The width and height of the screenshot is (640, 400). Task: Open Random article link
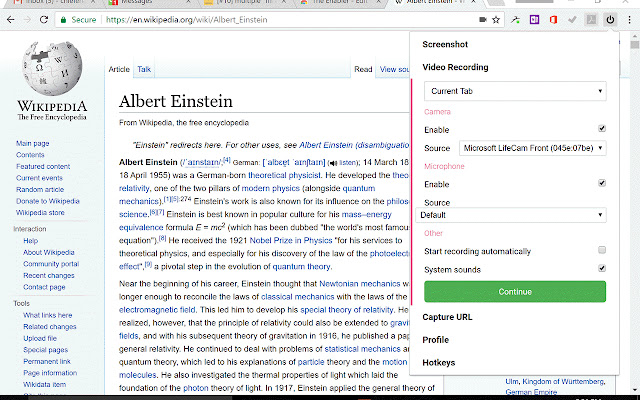tap(40, 189)
